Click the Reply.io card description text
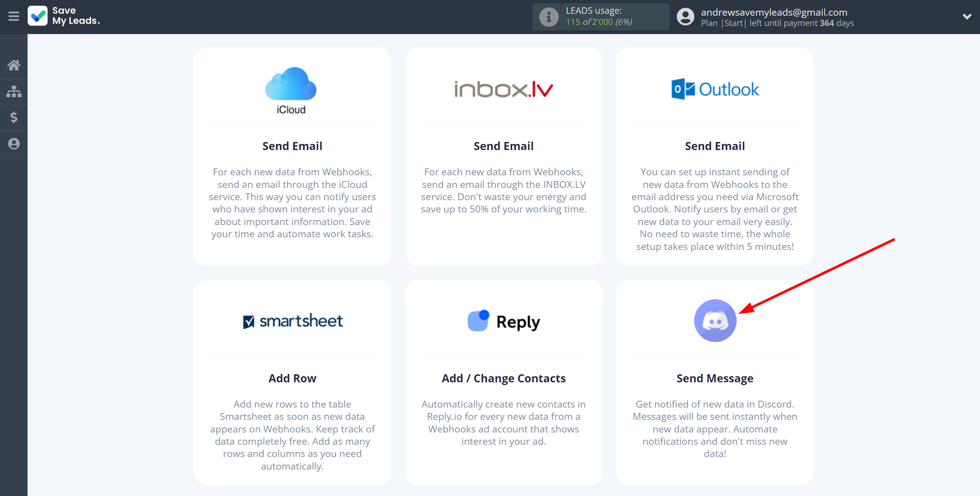 click(x=503, y=423)
